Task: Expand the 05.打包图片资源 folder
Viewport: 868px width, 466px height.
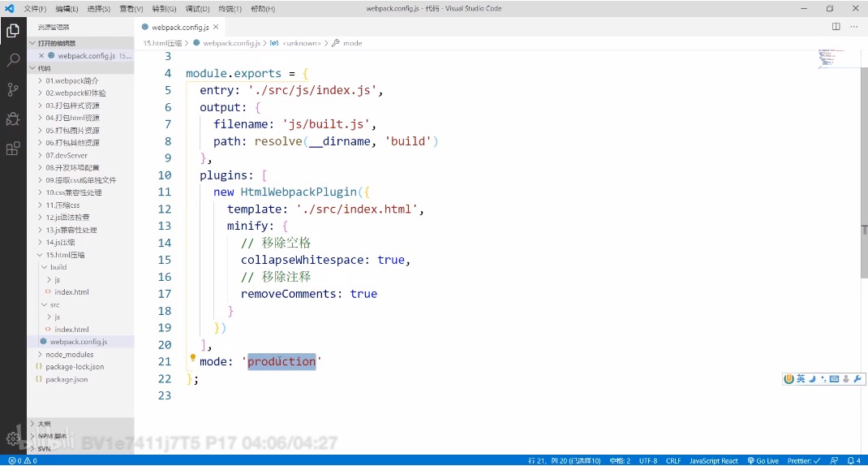Action: pos(80,130)
